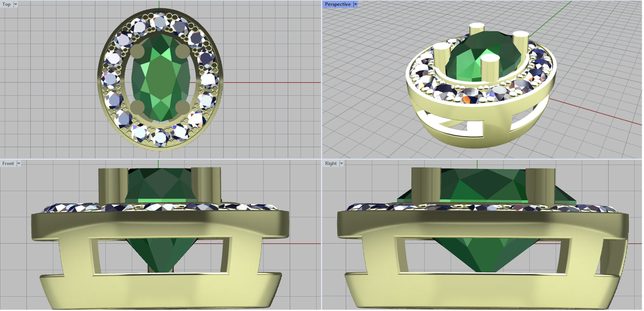The image size is (644, 311).
Task: Open the Top viewport dropdown arrow
Action: (16, 4)
